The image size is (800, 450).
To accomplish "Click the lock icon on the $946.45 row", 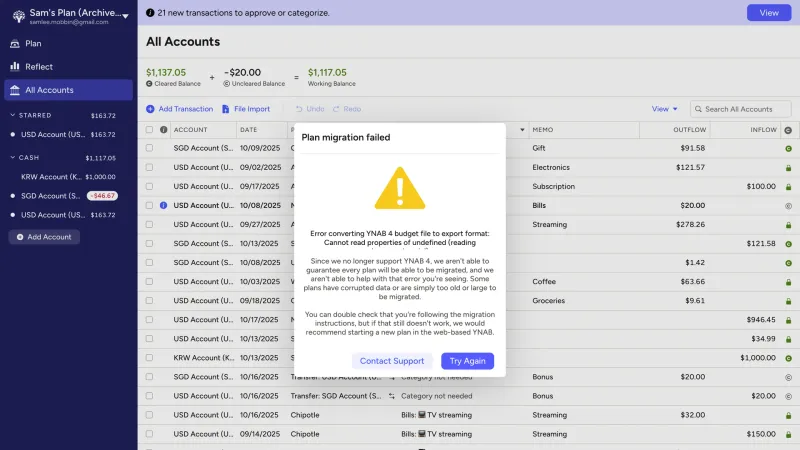I will point(788,320).
